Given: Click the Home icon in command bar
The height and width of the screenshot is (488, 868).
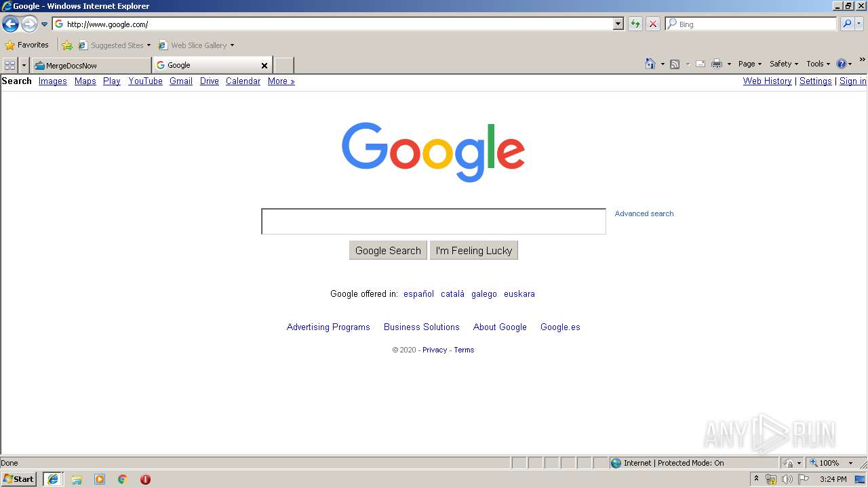Looking at the screenshot, I should (650, 64).
